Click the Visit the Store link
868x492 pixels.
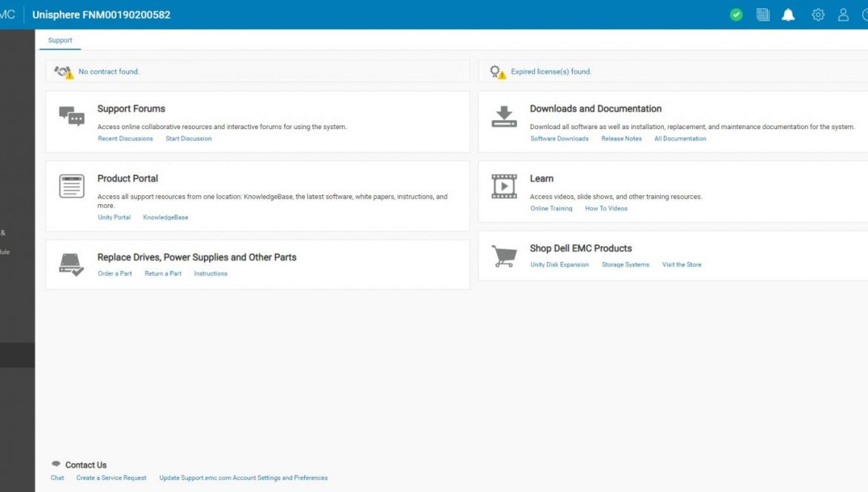(682, 264)
